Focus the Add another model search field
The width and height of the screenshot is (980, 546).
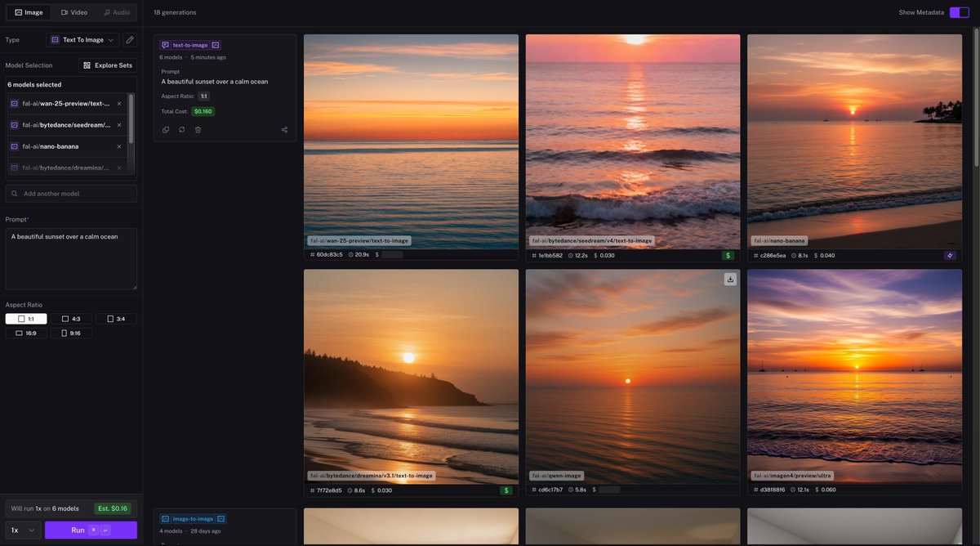point(71,194)
